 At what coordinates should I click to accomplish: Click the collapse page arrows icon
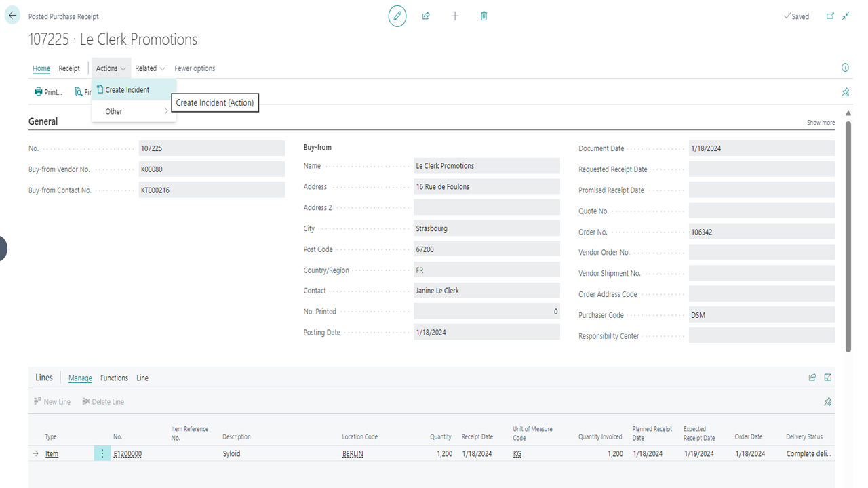846,16
